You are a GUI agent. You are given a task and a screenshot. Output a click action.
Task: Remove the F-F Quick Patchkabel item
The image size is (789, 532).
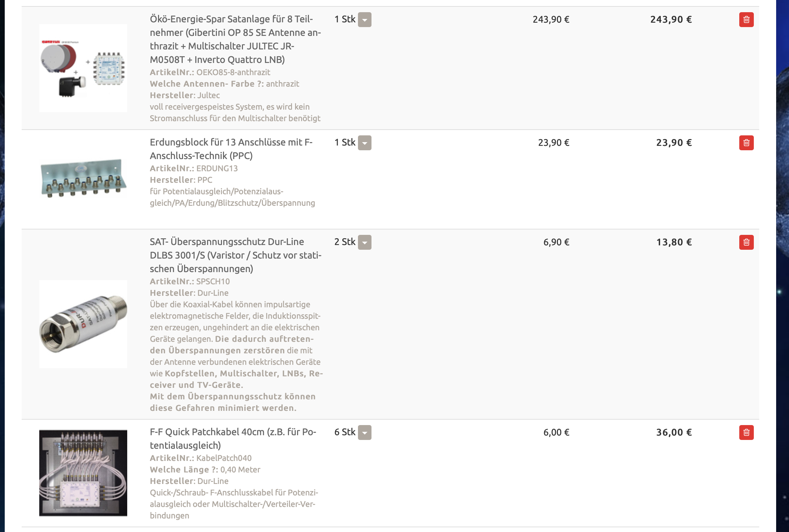tap(746, 433)
